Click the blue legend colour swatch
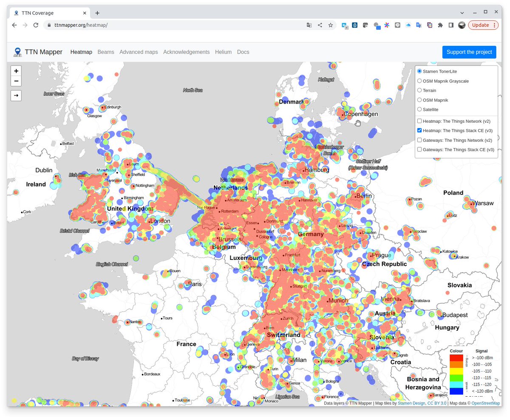This screenshot has width=510, height=420. [456, 391]
